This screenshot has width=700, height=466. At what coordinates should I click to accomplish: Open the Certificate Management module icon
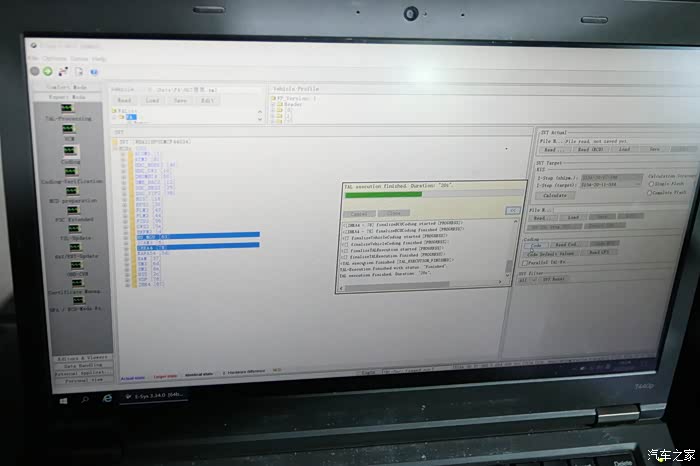click(x=77, y=283)
